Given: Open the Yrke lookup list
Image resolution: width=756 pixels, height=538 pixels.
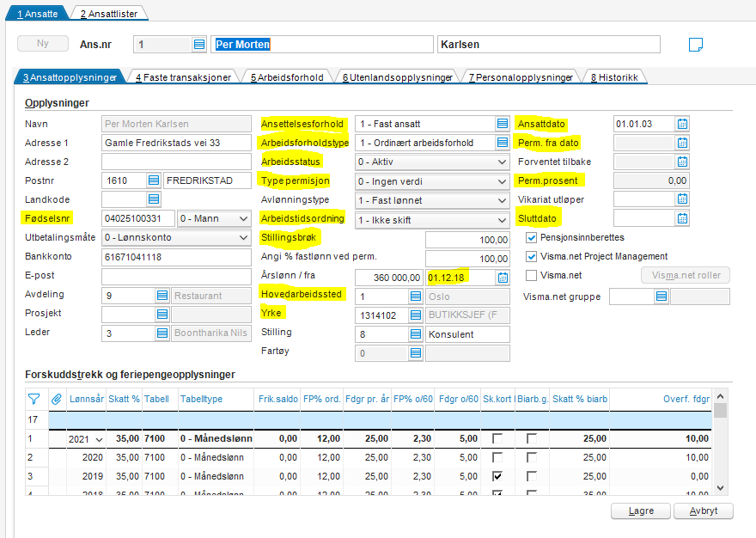Looking at the screenshot, I should click(416, 315).
